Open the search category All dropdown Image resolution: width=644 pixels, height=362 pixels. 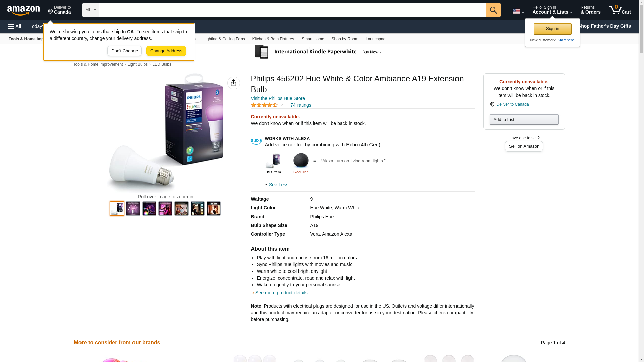(x=90, y=10)
